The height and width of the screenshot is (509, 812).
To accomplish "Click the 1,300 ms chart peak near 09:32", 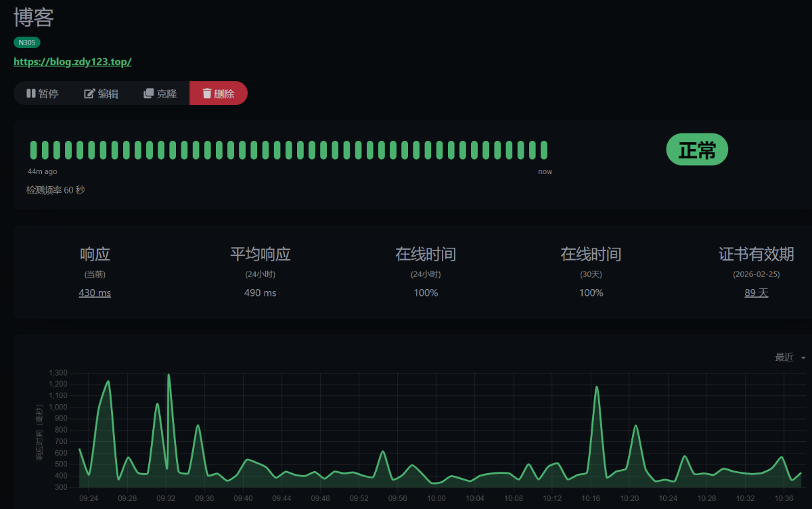I will pos(168,374).
